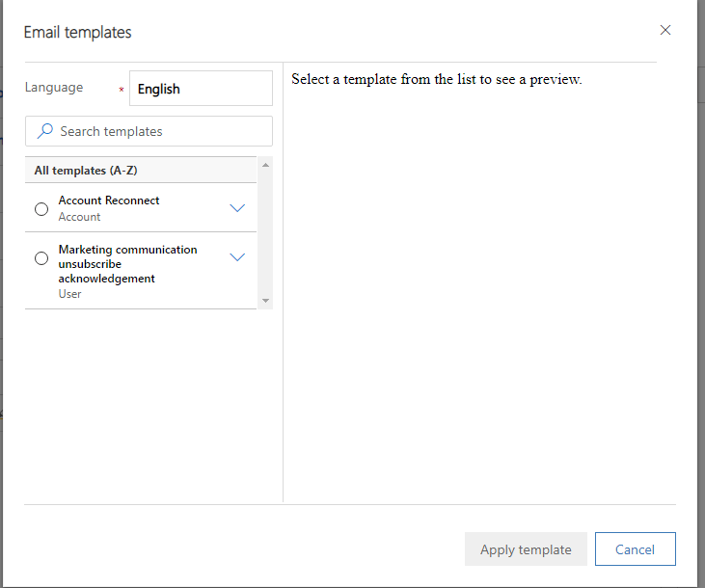This screenshot has height=588, width=705.
Task: Click the magnifier search icon
Action: (45, 131)
